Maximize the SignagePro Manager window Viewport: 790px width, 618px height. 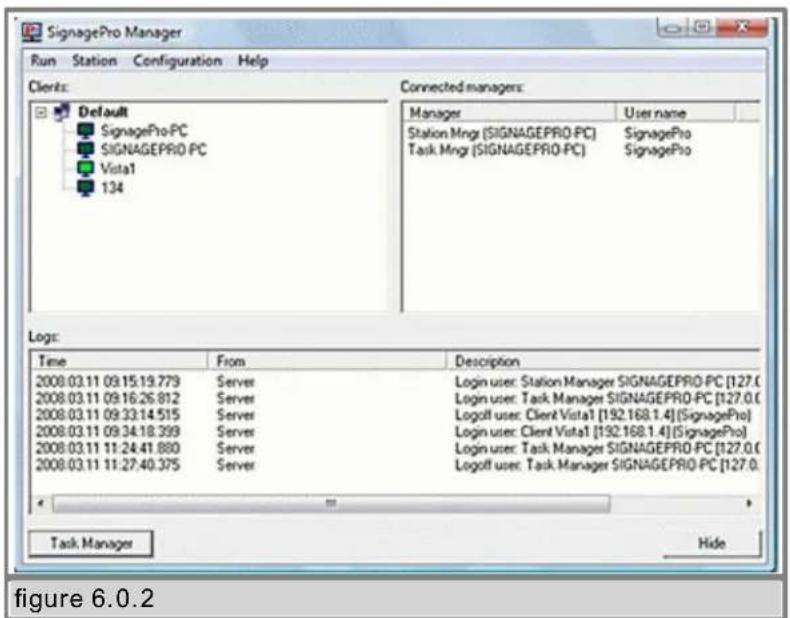[702, 27]
